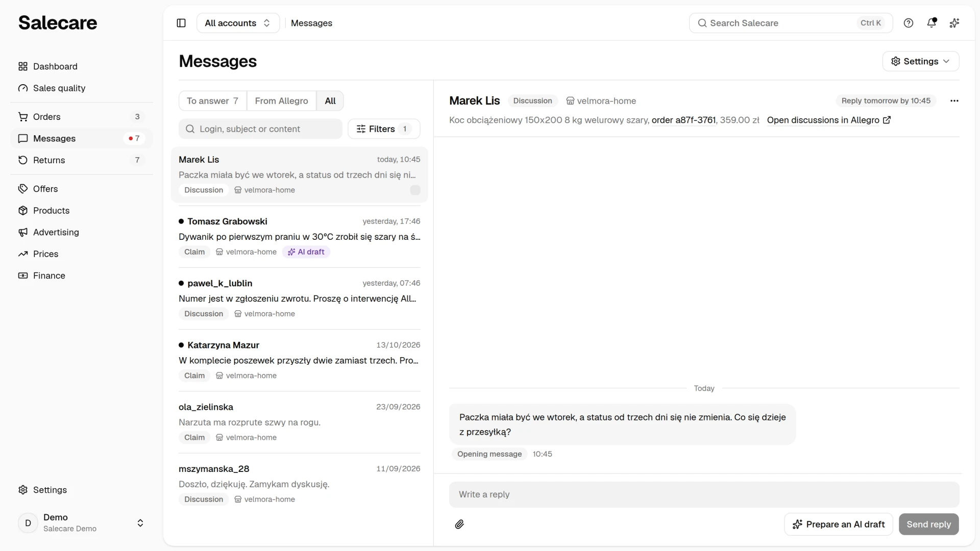
Task: Open Katarzyna Mazur conversation
Action: coord(300,360)
